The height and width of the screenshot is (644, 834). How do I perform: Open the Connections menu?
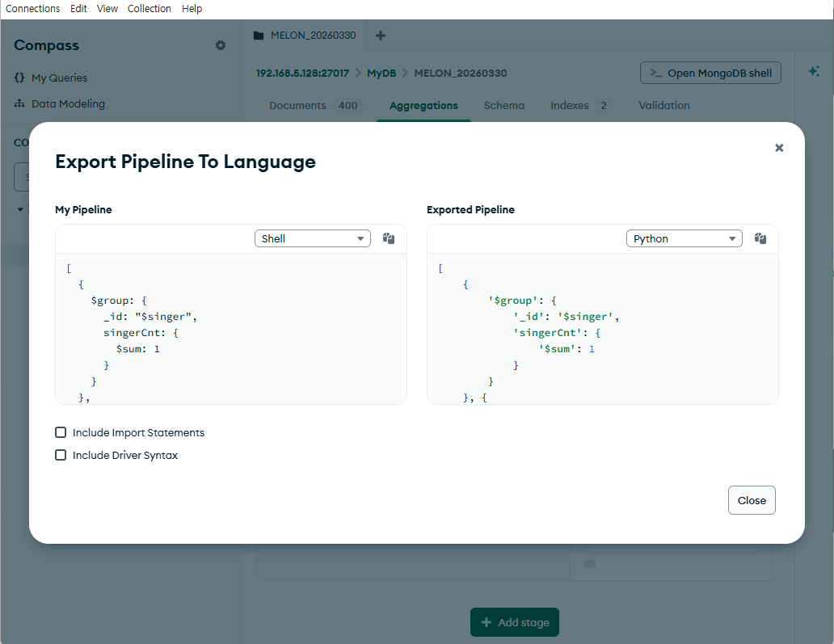coord(32,9)
